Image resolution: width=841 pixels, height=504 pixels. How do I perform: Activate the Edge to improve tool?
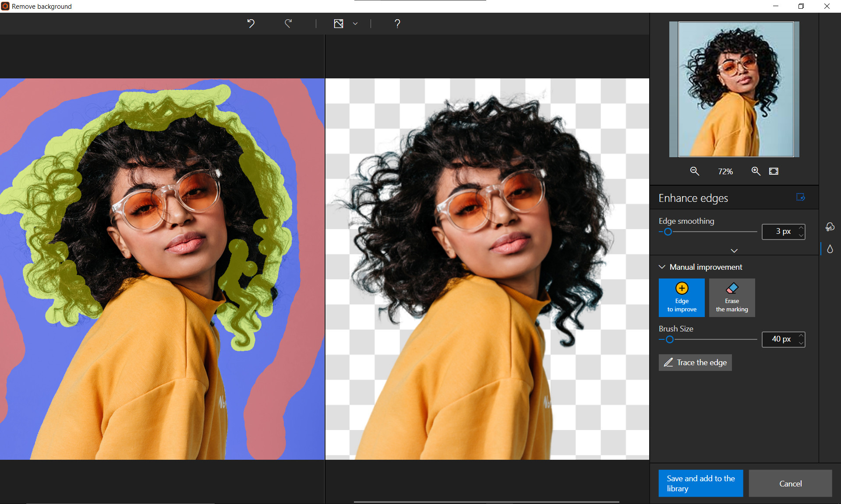682,298
